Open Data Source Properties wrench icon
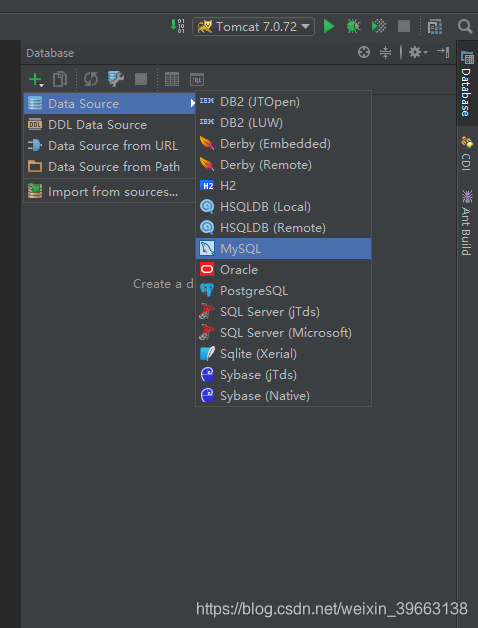The height and width of the screenshot is (628, 478). point(116,79)
